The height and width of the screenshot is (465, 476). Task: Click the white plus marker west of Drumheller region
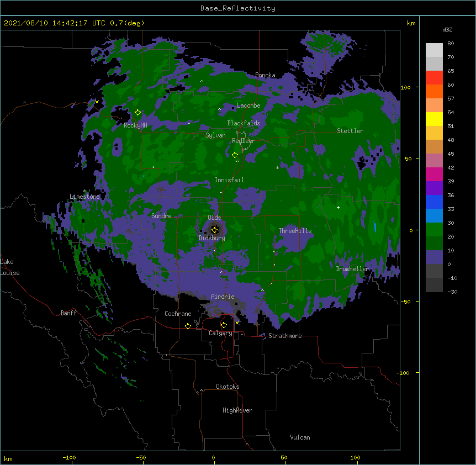[338, 207]
